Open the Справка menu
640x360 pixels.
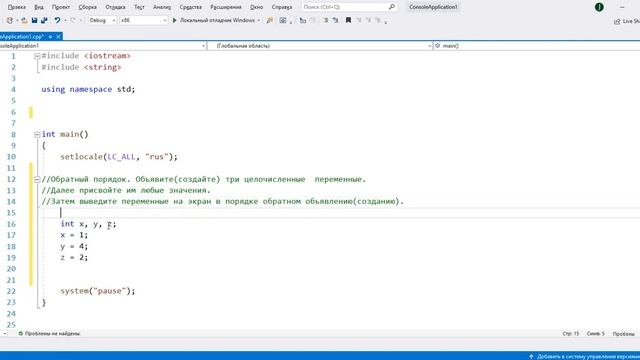282,7
